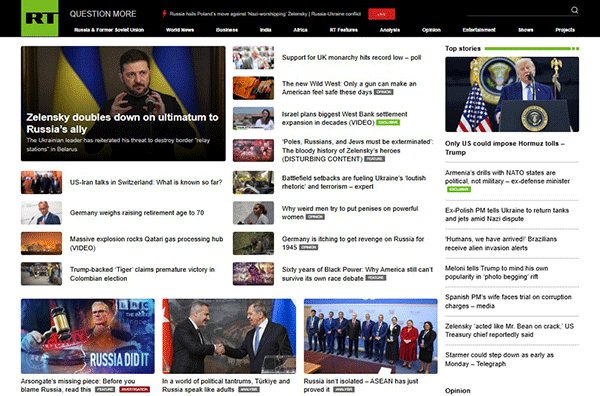Click thumbnail for Germany retirement age story
This screenshot has height=396, width=600.
point(41,213)
